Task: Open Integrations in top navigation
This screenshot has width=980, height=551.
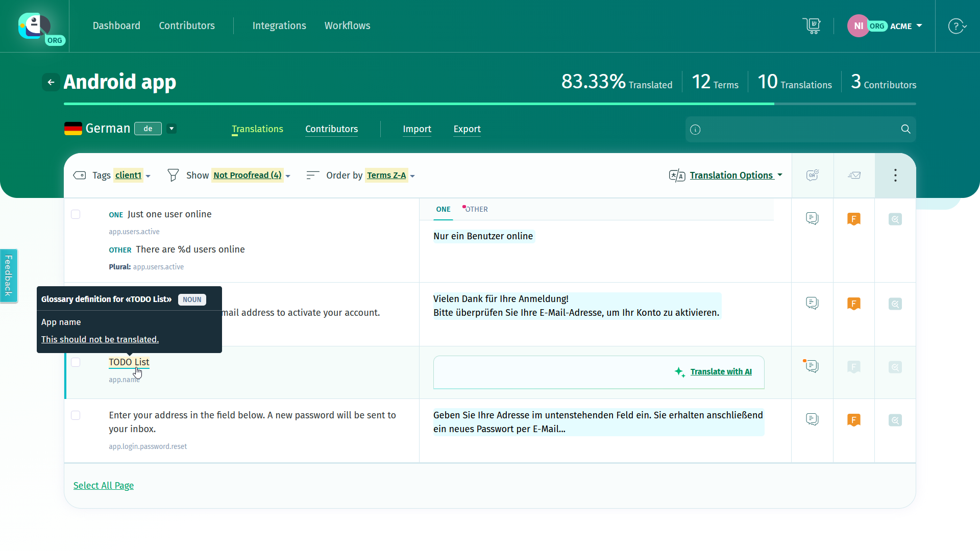Action: tap(279, 26)
